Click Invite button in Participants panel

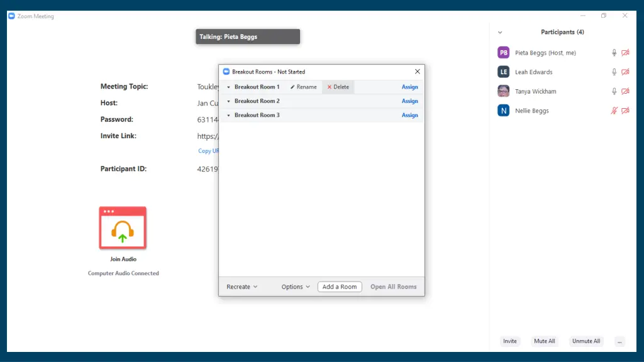click(509, 341)
